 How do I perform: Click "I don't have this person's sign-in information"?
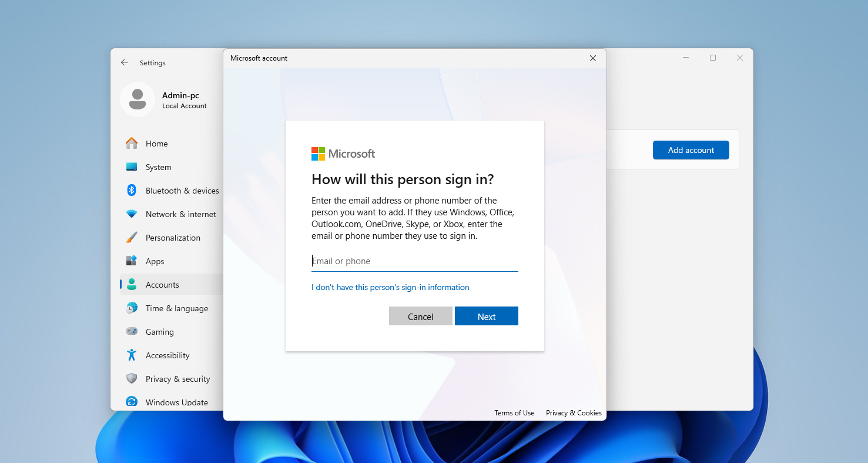(390, 288)
